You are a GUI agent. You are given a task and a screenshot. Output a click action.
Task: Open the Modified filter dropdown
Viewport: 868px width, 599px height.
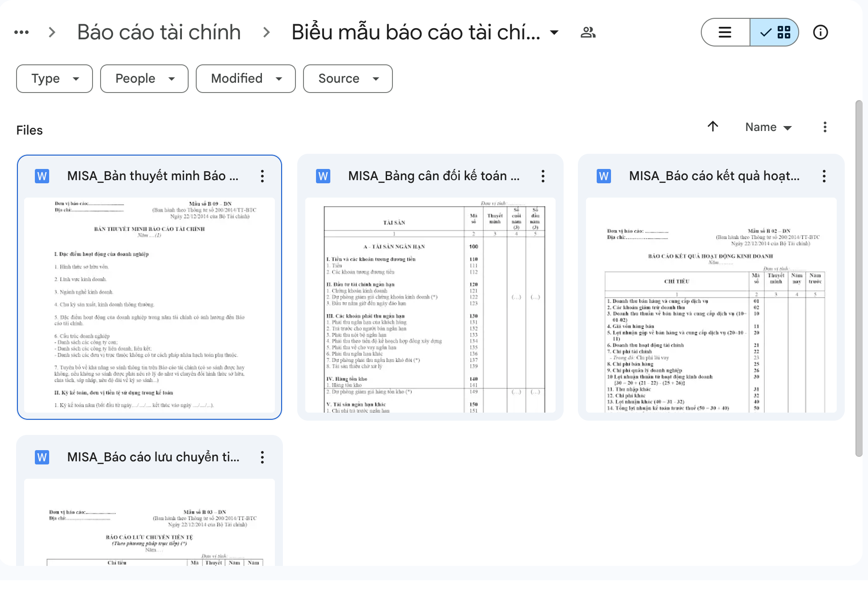(245, 79)
